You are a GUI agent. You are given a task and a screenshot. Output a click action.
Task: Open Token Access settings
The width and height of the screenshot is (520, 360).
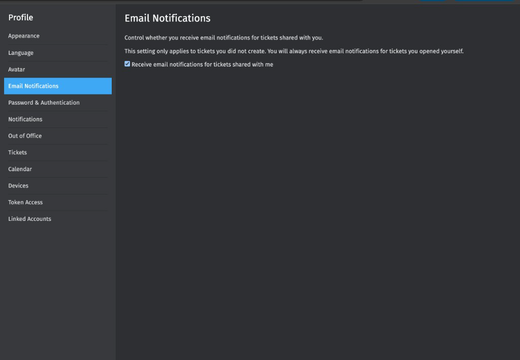(58, 202)
